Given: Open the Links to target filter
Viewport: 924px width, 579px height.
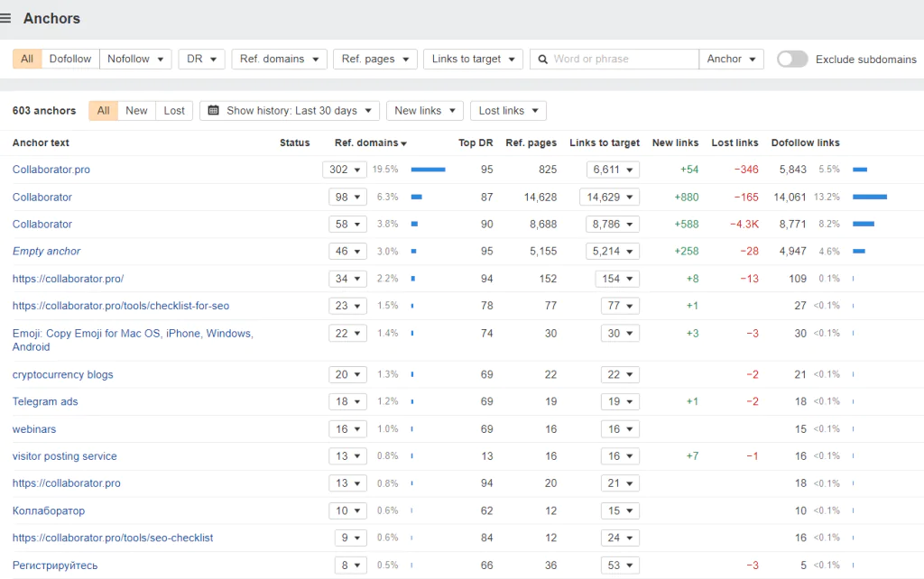Looking at the screenshot, I should (x=473, y=60).
